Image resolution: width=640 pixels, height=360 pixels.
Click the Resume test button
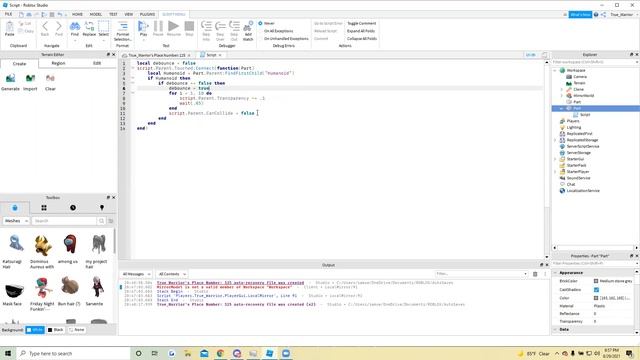173,28
